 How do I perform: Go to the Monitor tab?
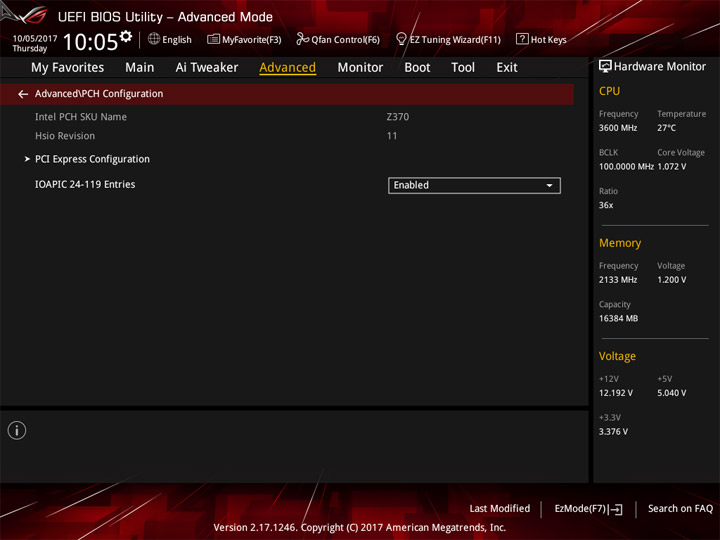(x=360, y=68)
